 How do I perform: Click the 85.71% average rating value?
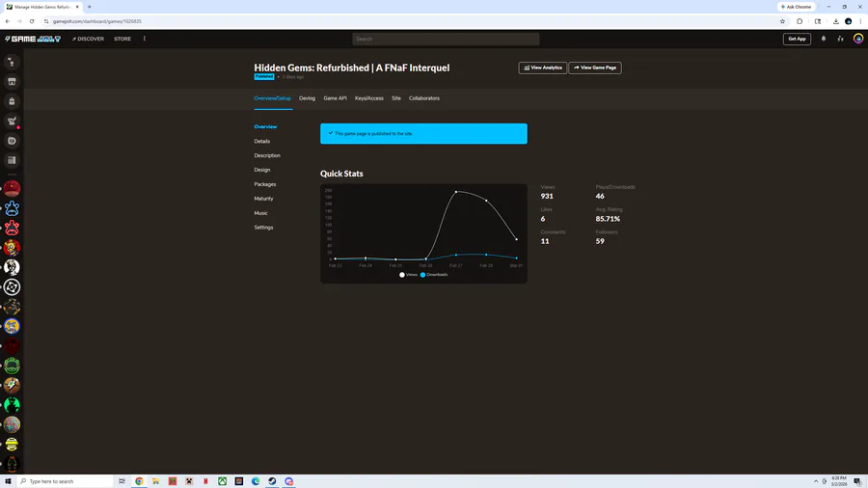click(608, 219)
